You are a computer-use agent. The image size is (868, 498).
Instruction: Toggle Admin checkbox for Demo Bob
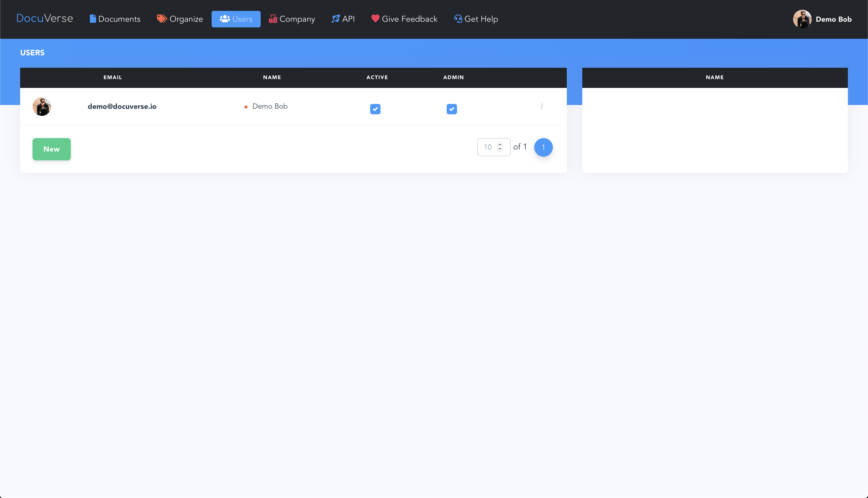[452, 109]
